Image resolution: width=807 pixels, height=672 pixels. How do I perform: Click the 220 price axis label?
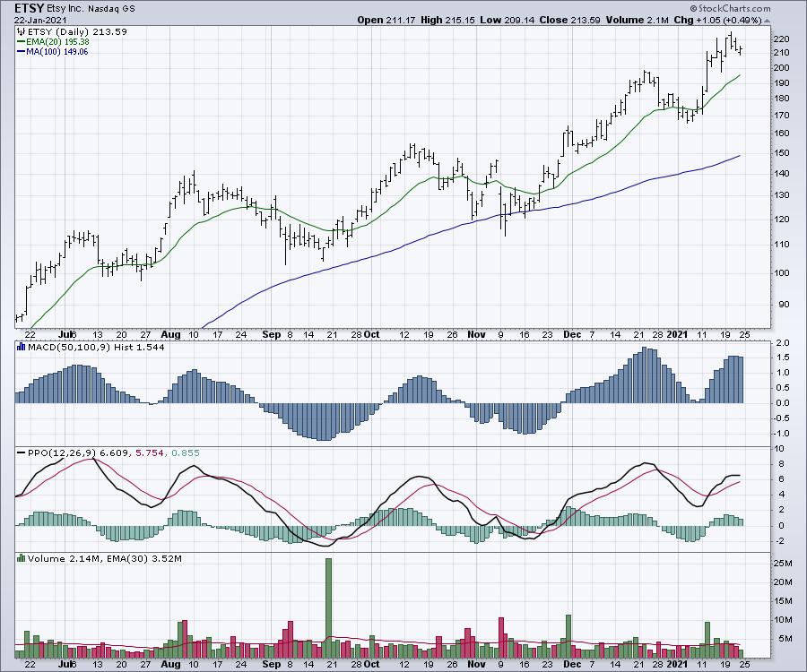pyautogui.click(x=781, y=39)
